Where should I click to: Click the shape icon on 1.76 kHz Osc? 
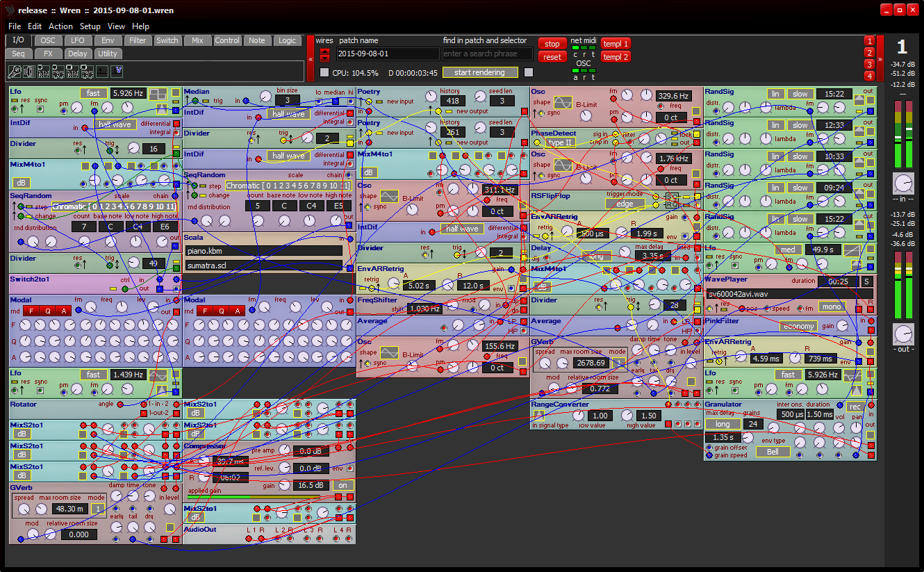pos(563,165)
